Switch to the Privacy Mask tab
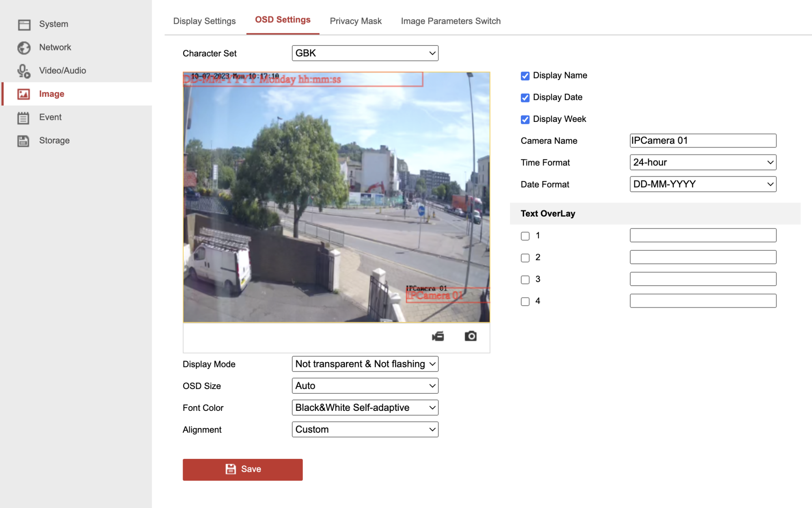812x508 pixels. pos(356,21)
